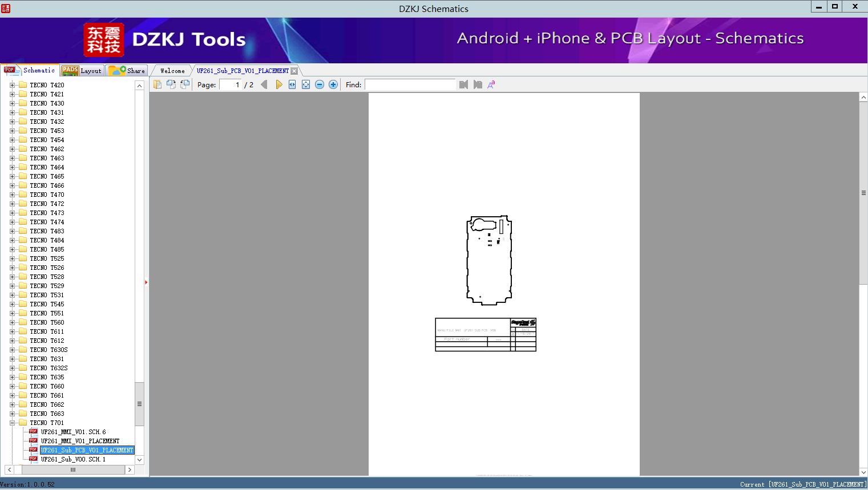Viewport: 868px width, 490px height.
Task: Close the UF261_Sub_PCB_V01_PLACEMENT tab
Action: pyautogui.click(x=294, y=71)
